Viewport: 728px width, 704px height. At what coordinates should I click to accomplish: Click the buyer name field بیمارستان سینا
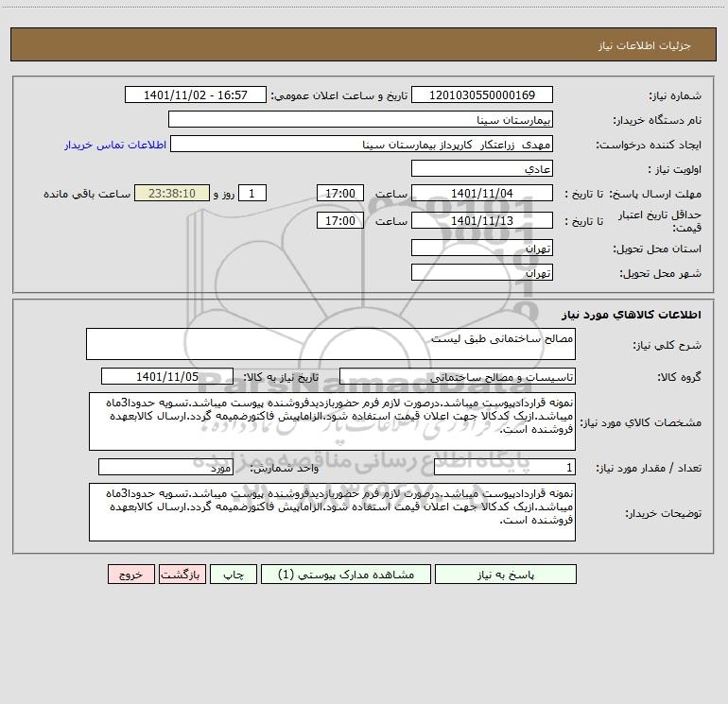[x=360, y=120]
